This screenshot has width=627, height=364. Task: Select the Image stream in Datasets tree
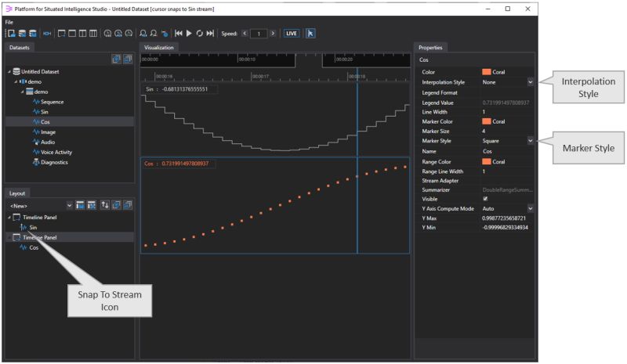point(48,132)
